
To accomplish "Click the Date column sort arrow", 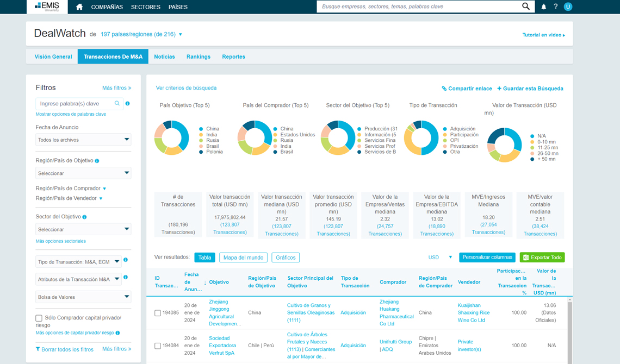I will pos(205,283).
